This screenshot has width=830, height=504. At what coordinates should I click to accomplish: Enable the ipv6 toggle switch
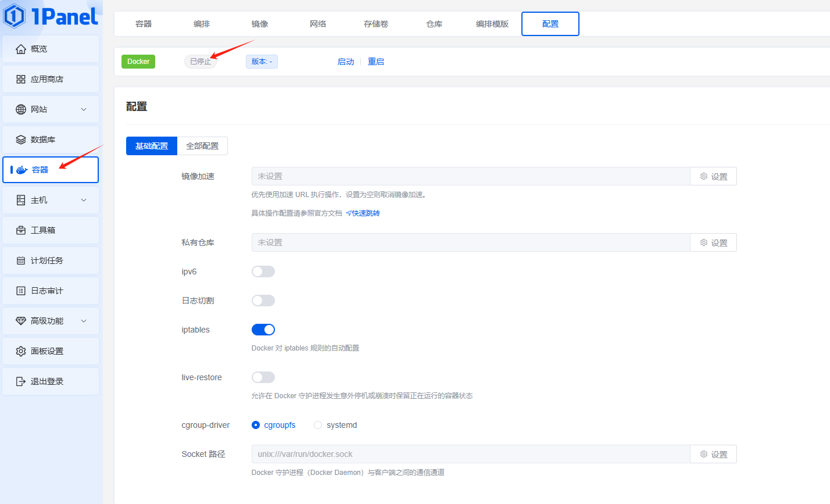pyautogui.click(x=263, y=271)
